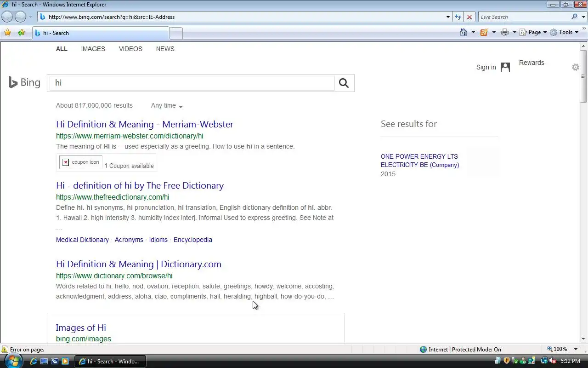Click the Live Search magnifier icon
This screenshot has width=588, height=368.
(x=574, y=17)
